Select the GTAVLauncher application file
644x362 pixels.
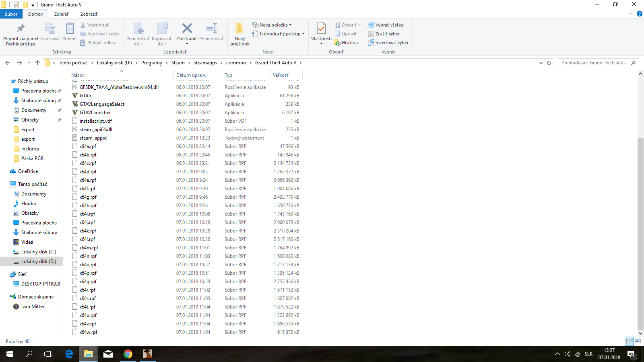click(95, 113)
